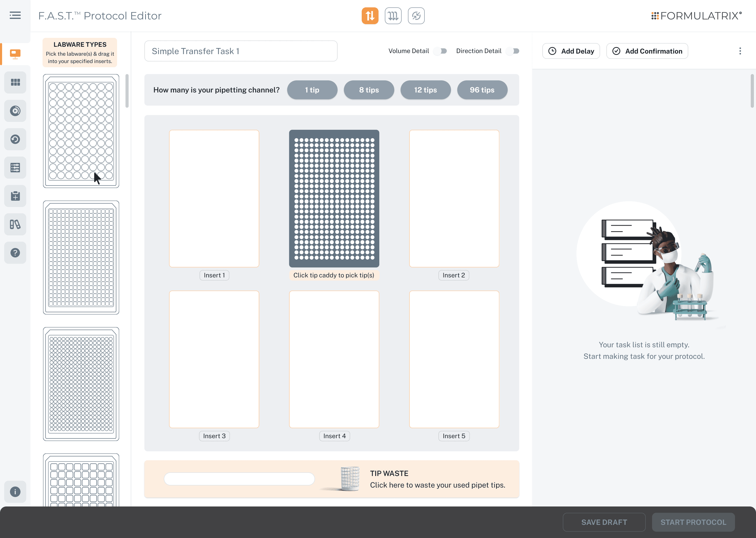The image size is (756, 538).
Task: Click the Add Confirmation button
Action: 647,51
